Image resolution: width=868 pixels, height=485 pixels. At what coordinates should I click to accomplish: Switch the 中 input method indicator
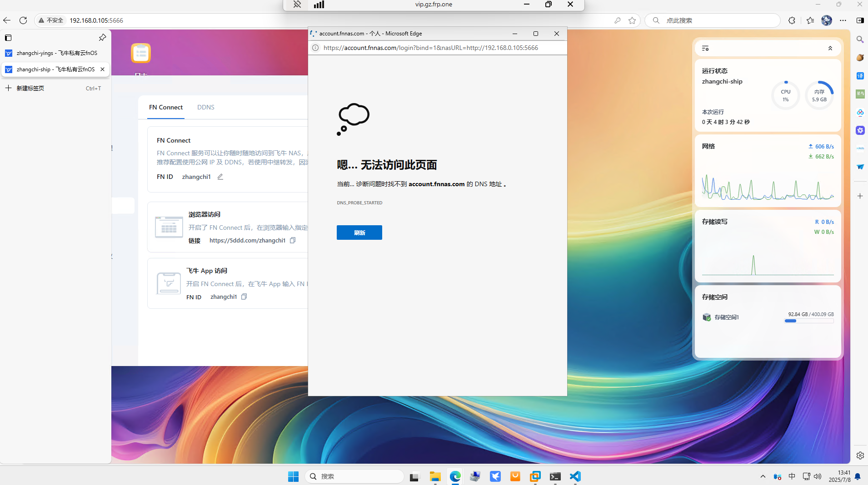click(792, 476)
